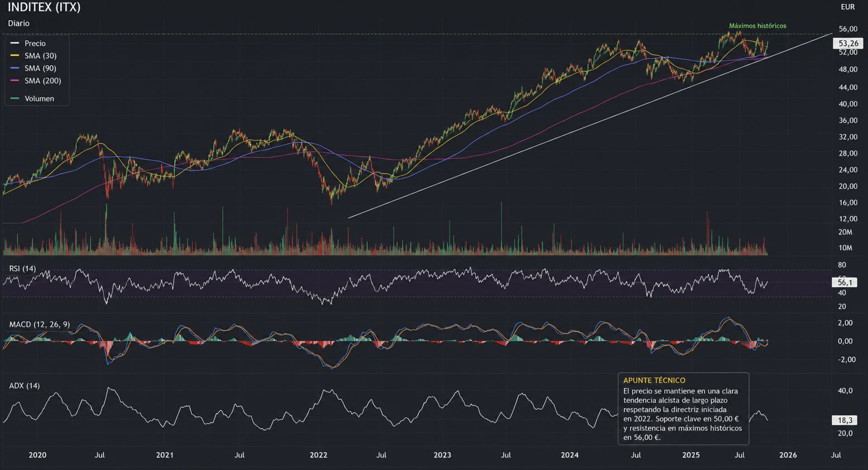Select the Volumen legend entry
The image size is (868, 470).
click(x=39, y=99)
